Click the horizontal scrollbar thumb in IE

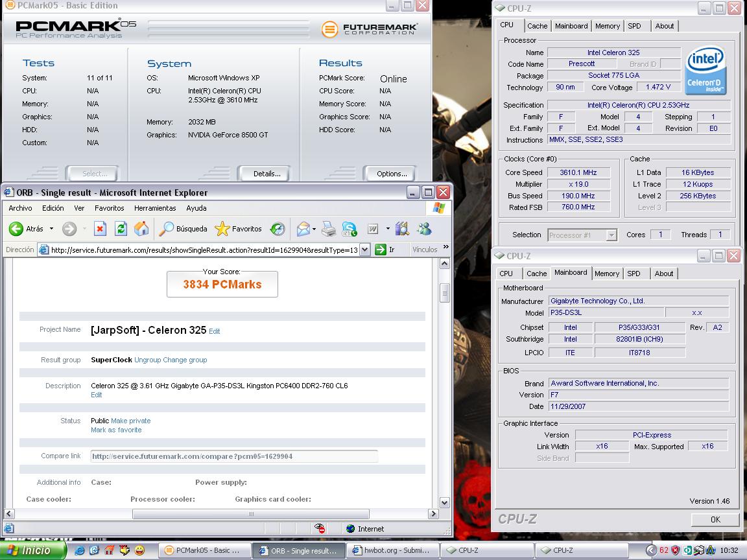point(250,514)
